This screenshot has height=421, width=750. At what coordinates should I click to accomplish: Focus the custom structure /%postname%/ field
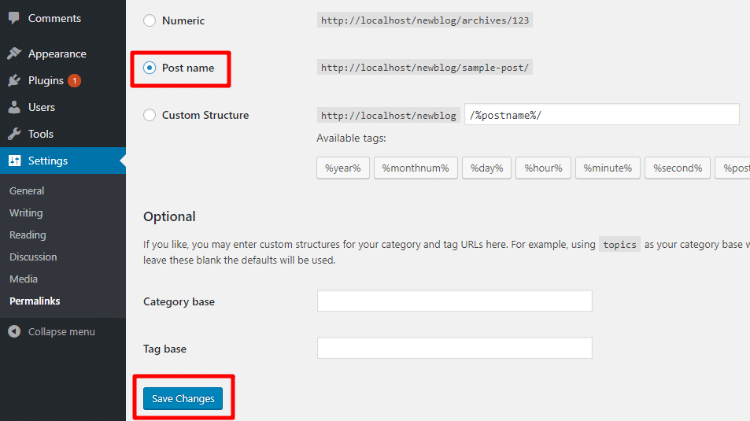point(602,115)
